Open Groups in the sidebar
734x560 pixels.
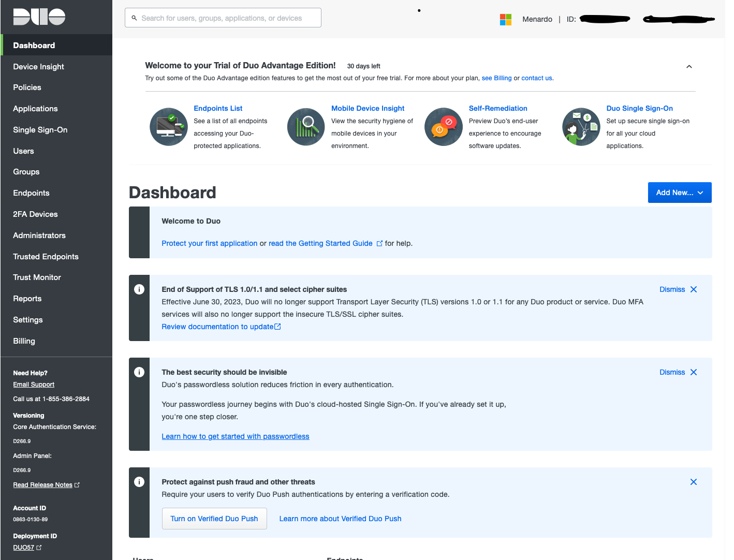pos(57,172)
